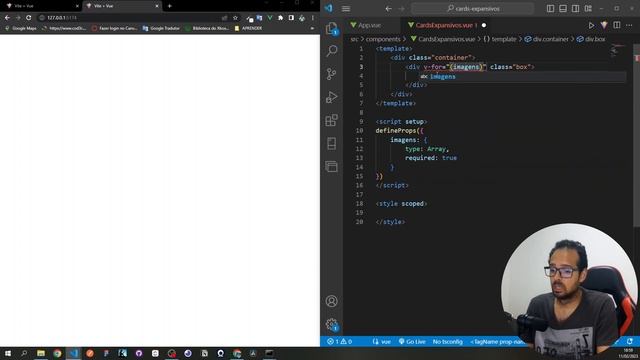
Task: Open the VS Code Explorer view
Action: [x=331, y=28]
